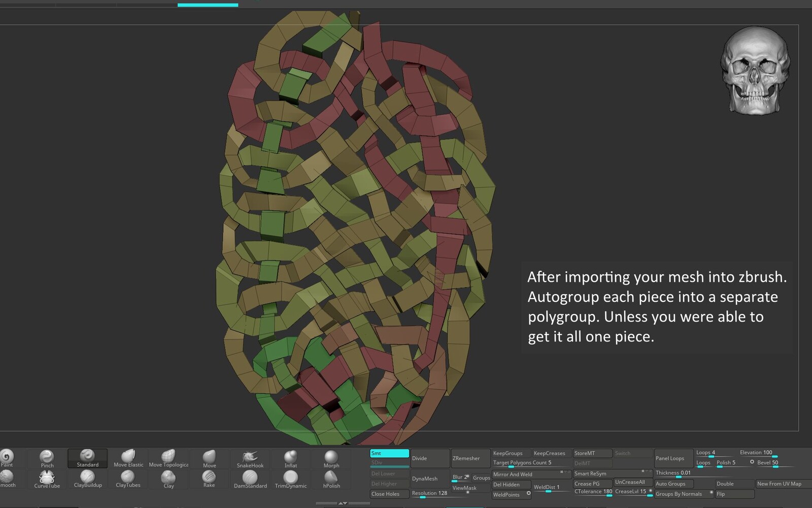Screen dimensions: 812x508
Task: Adjust the WeldDist slider
Action: coord(552,488)
